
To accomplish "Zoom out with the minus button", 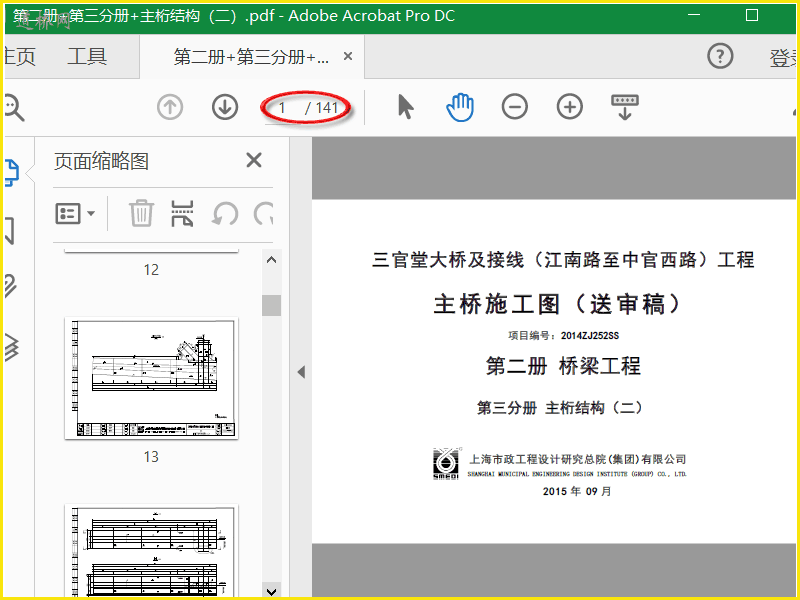I will 514,107.
